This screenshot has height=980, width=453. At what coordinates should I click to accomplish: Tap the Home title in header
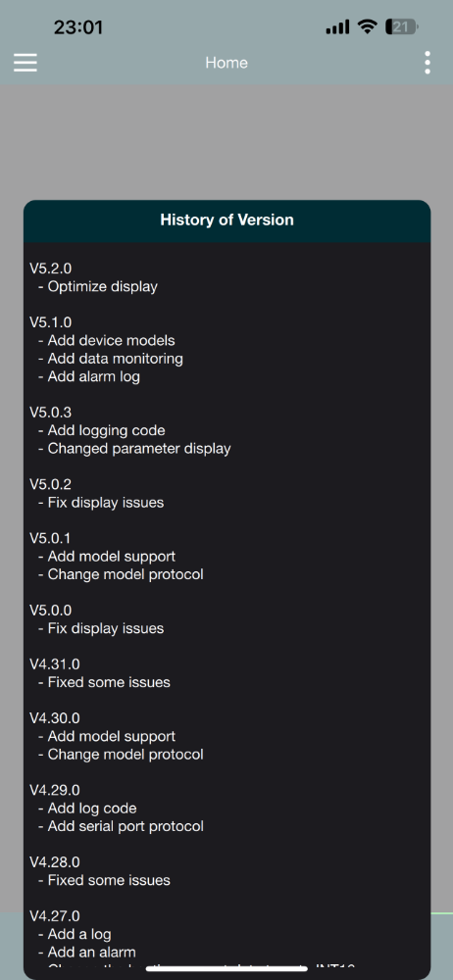pyautogui.click(x=226, y=63)
